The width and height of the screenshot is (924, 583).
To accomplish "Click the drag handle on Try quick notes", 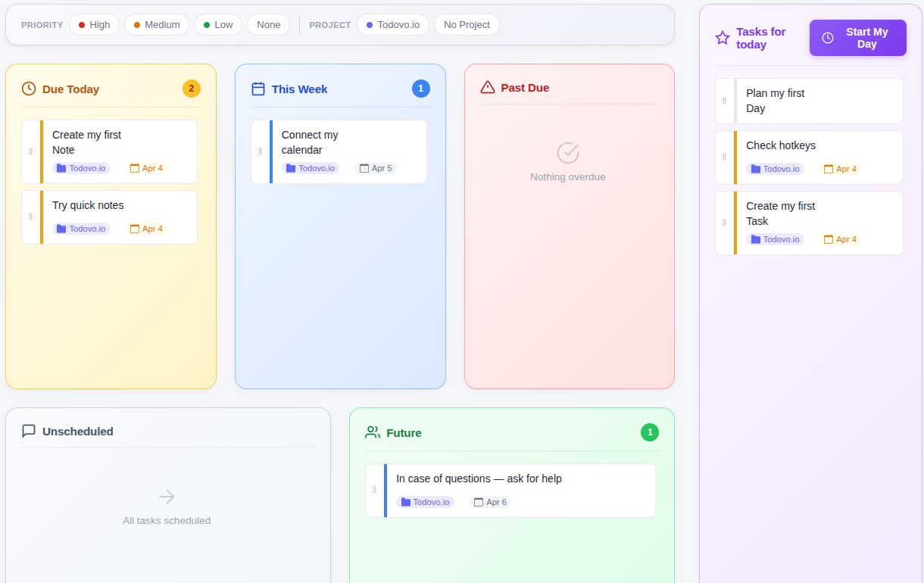I will pos(31,217).
